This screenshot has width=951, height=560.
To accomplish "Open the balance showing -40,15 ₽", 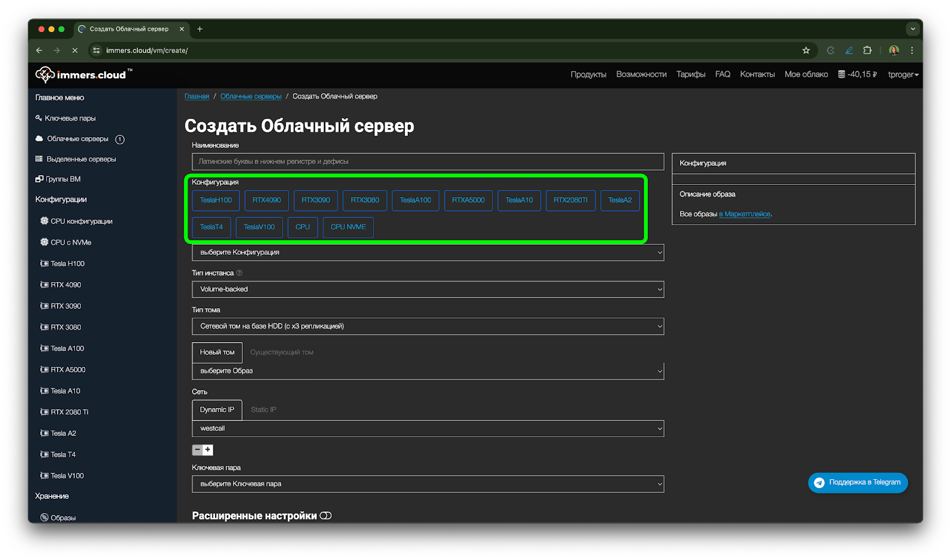I will coord(858,74).
